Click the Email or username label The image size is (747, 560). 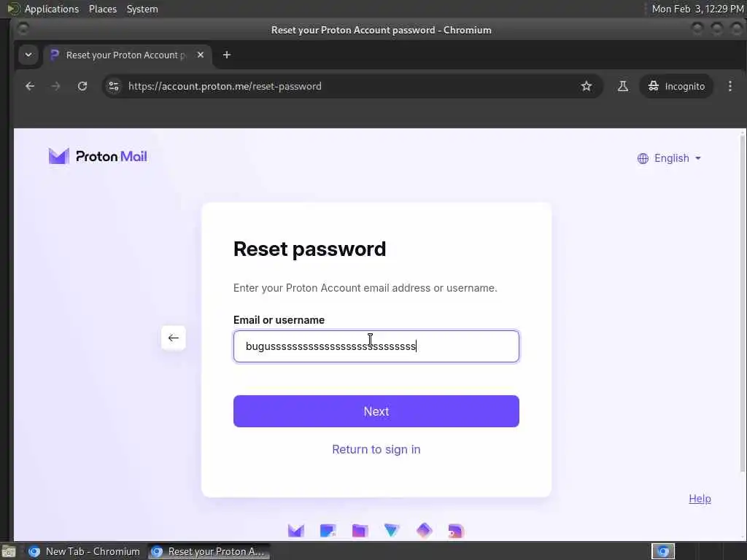(279, 320)
